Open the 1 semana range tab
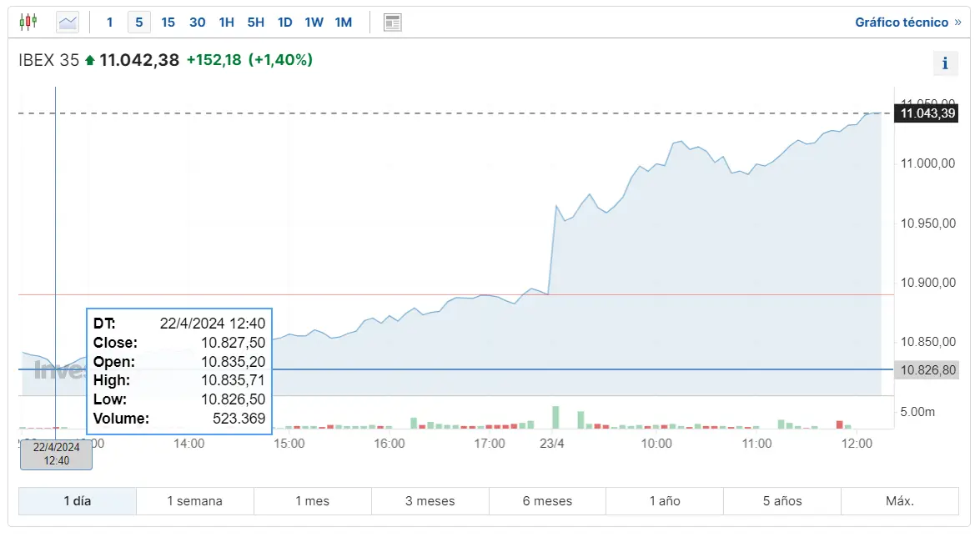The image size is (980, 537). (195, 501)
